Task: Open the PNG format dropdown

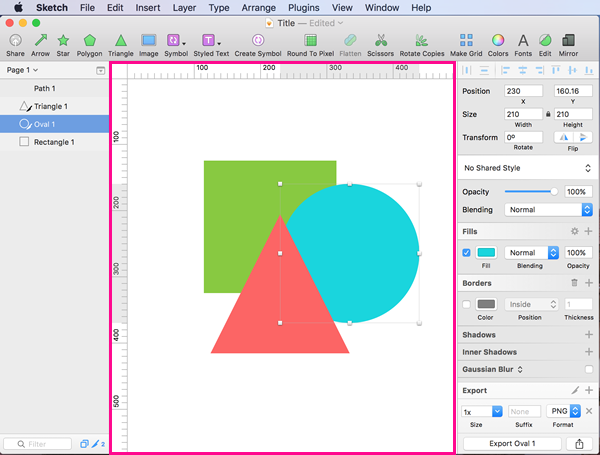Action: coord(564,411)
